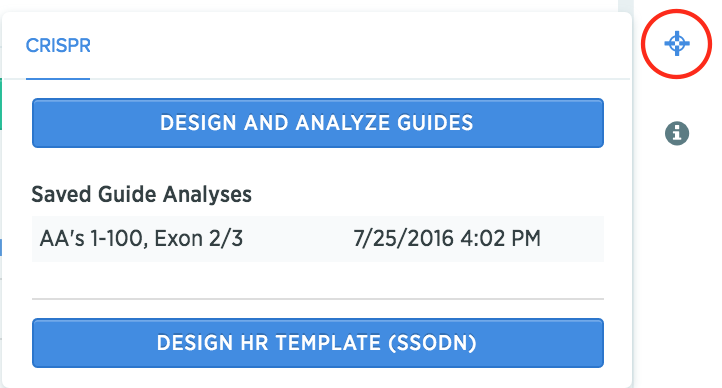
Task: Switch to the underlined CRISPR header tab
Action: click(x=58, y=46)
